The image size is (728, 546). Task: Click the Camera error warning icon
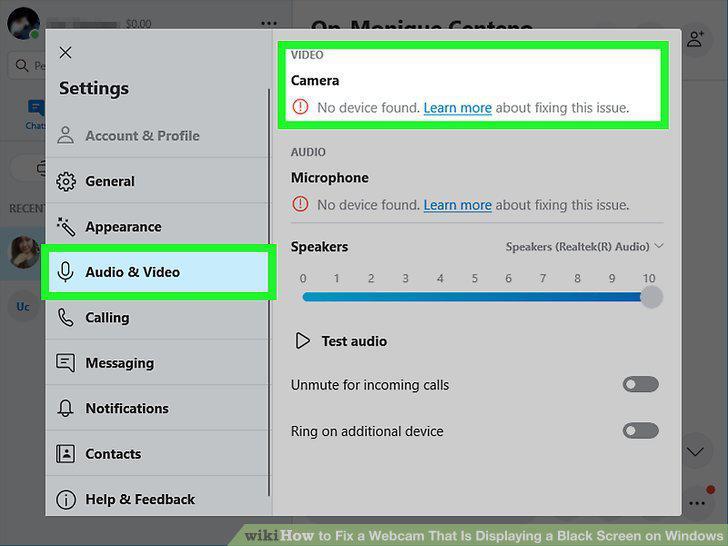click(300, 107)
